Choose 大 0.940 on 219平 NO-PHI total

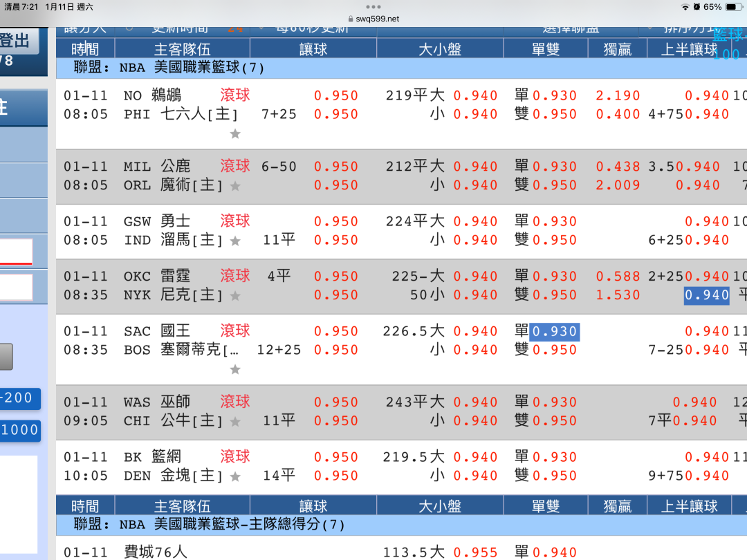475,95
